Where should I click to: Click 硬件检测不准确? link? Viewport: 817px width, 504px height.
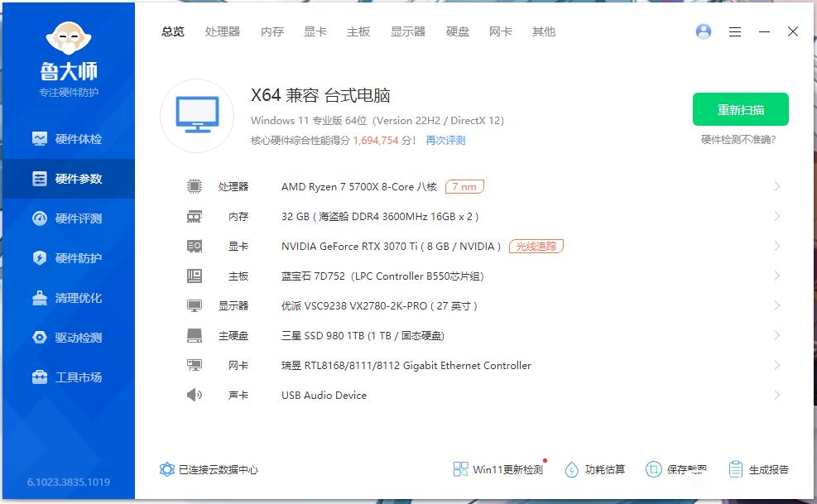click(738, 139)
